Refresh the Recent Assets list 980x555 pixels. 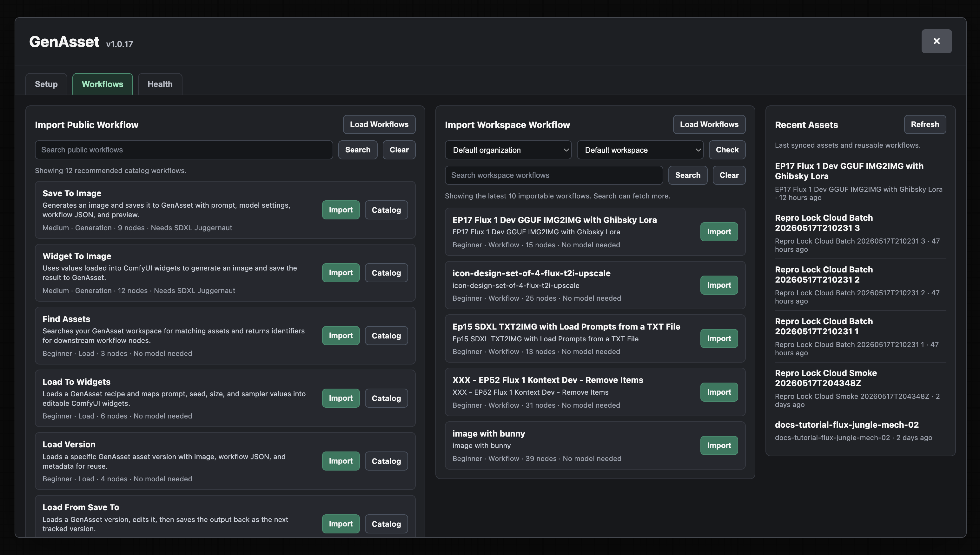pos(924,124)
